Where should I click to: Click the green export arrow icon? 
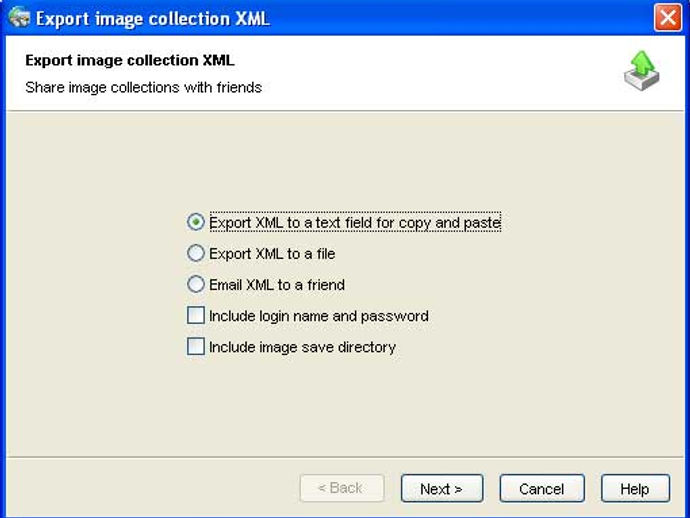(642, 70)
